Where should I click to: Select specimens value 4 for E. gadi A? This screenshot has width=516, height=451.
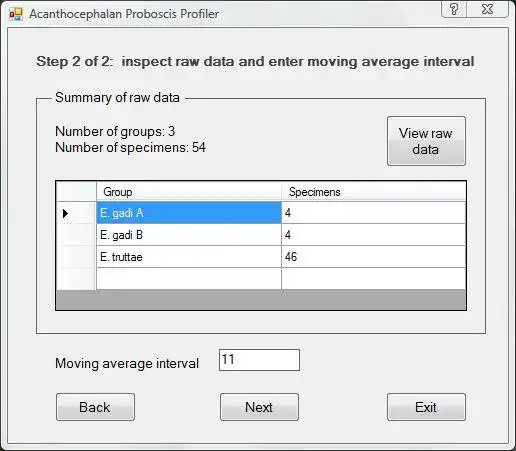point(374,213)
